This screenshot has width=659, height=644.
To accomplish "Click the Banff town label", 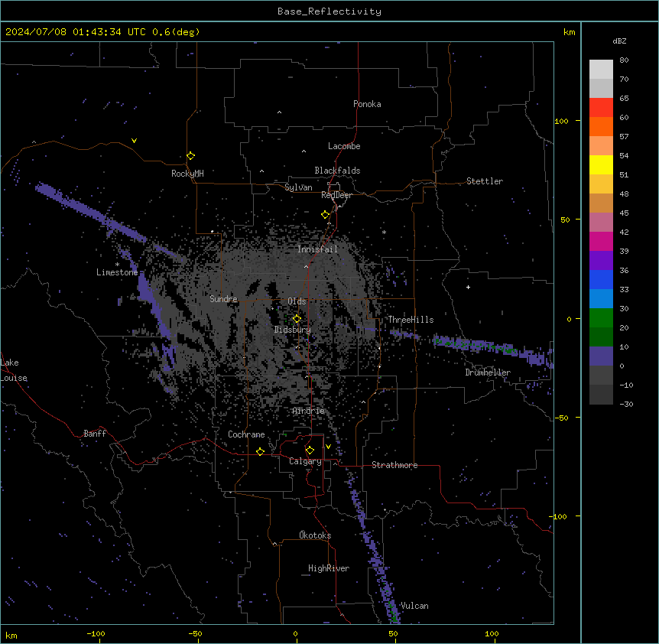I will (x=95, y=434).
